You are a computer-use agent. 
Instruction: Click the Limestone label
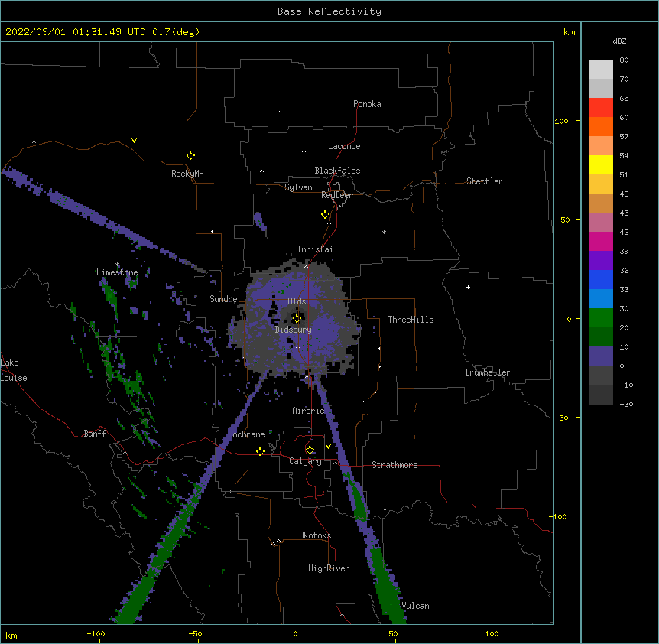(117, 272)
